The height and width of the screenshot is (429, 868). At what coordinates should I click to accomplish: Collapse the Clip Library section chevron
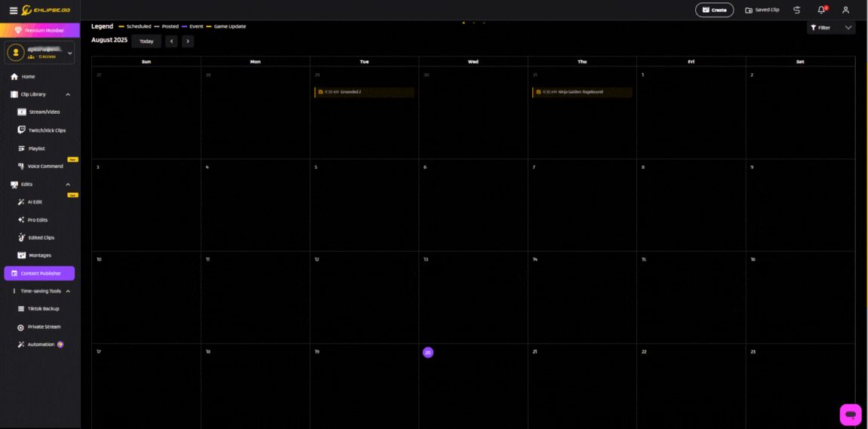pos(68,94)
